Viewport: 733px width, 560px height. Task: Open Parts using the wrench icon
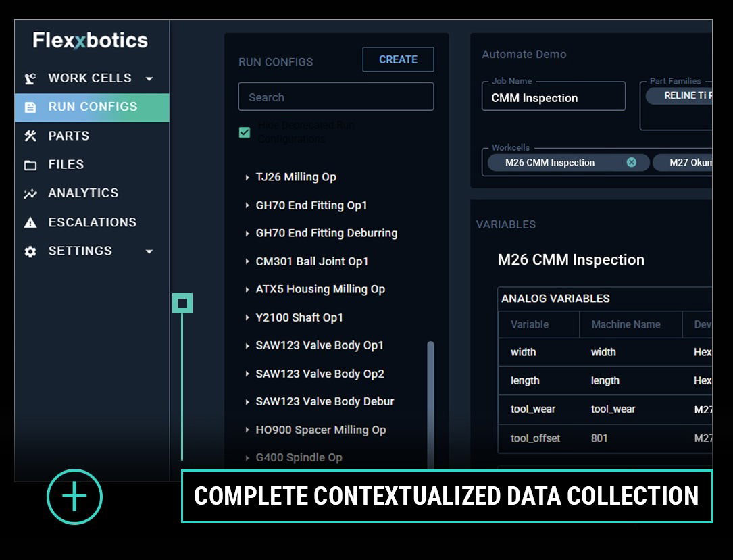(30, 136)
